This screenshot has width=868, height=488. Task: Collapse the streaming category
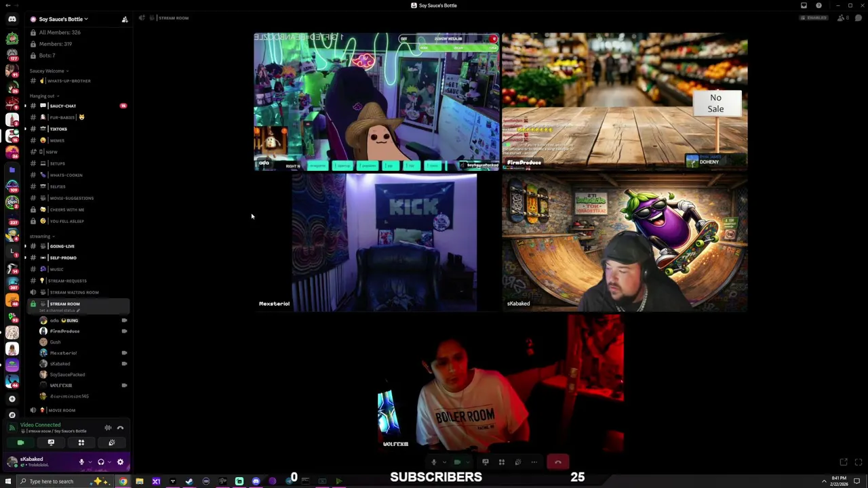(41, 236)
